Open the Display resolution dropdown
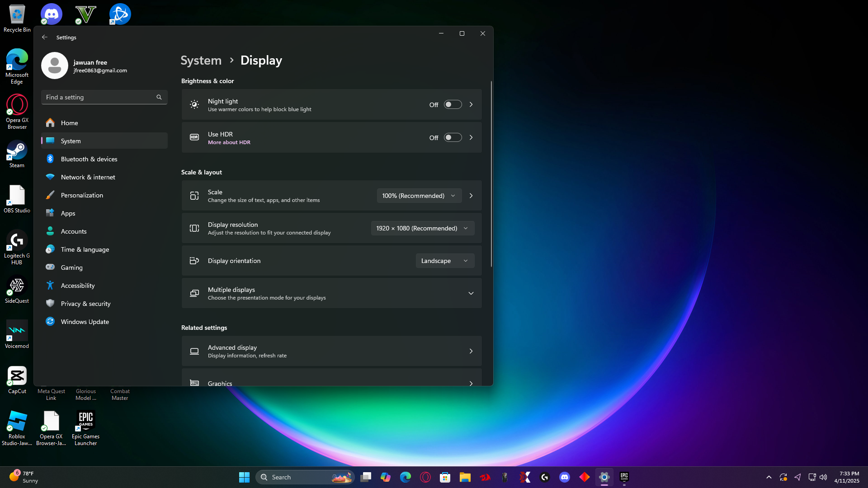This screenshot has height=488, width=868. 423,228
